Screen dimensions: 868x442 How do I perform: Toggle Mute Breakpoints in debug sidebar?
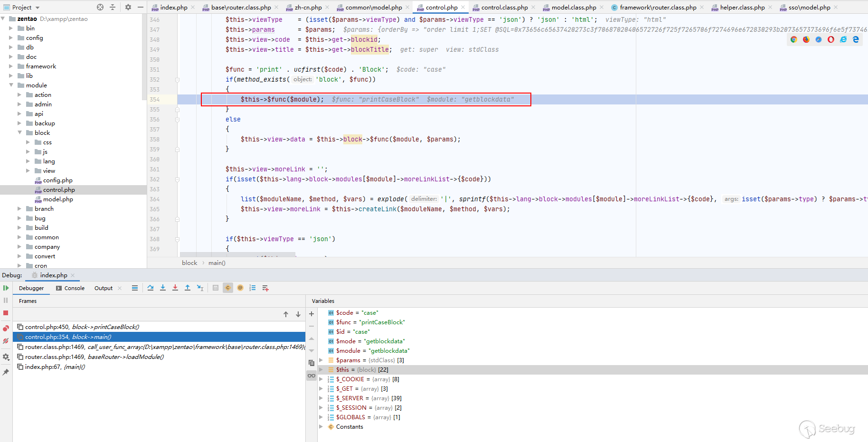click(x=6, y=341)
